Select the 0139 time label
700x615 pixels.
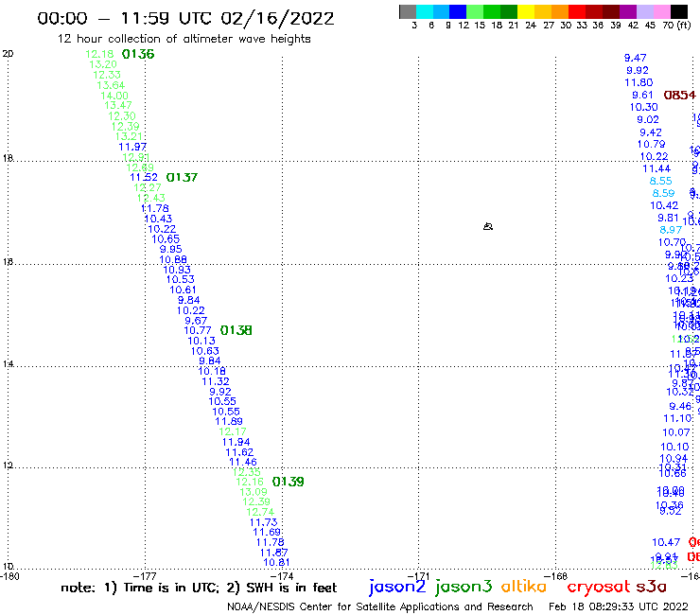[288, 482]
